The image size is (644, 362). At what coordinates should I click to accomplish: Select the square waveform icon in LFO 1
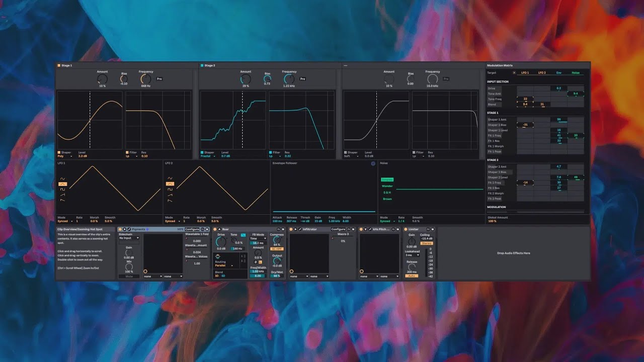63,190
